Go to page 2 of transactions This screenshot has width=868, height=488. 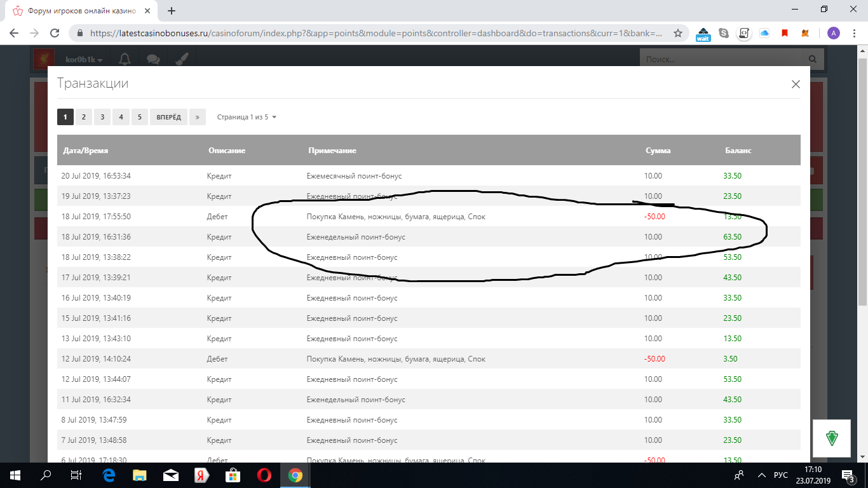coord(83,117)
